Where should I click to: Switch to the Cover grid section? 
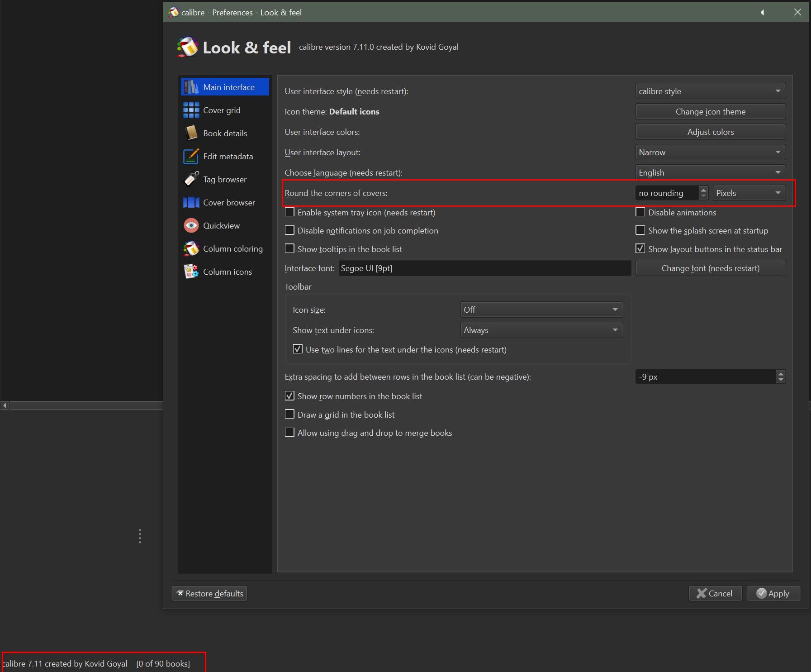(x=225, y=110)
